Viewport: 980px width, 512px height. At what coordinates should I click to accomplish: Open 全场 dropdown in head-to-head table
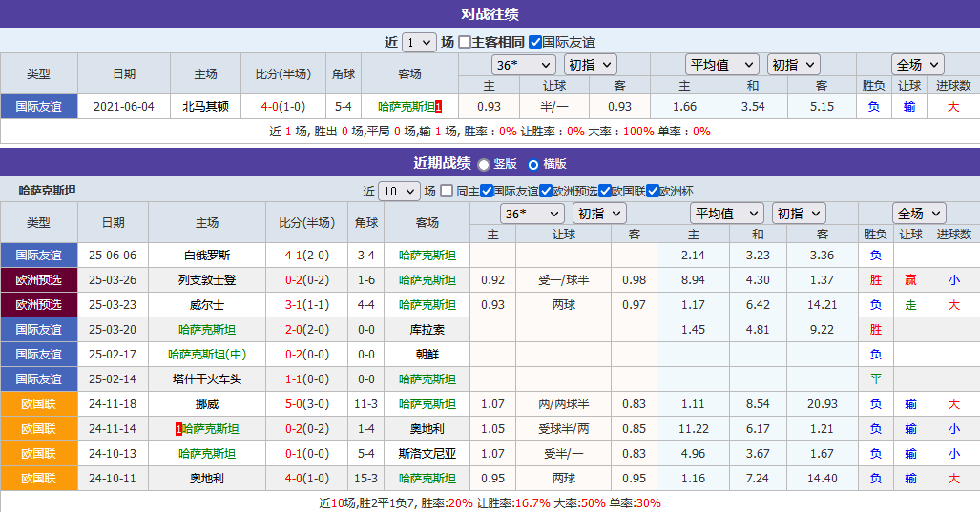[x=918, y=65]
